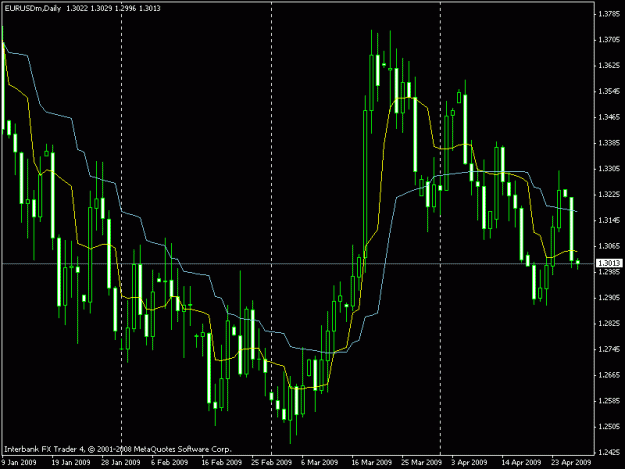
Task: Click the 1.2665 price axis label
Action: pos(609,375)
